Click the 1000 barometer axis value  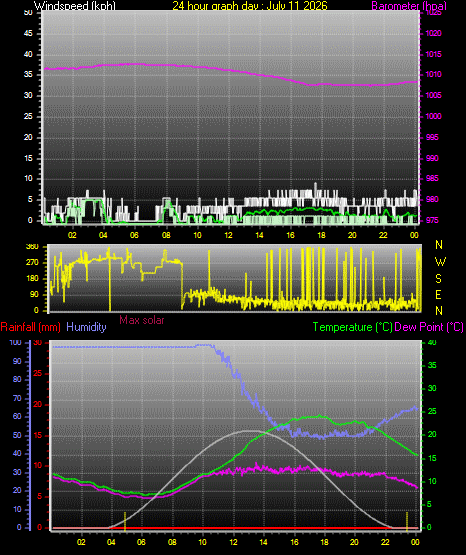(433, 116)
